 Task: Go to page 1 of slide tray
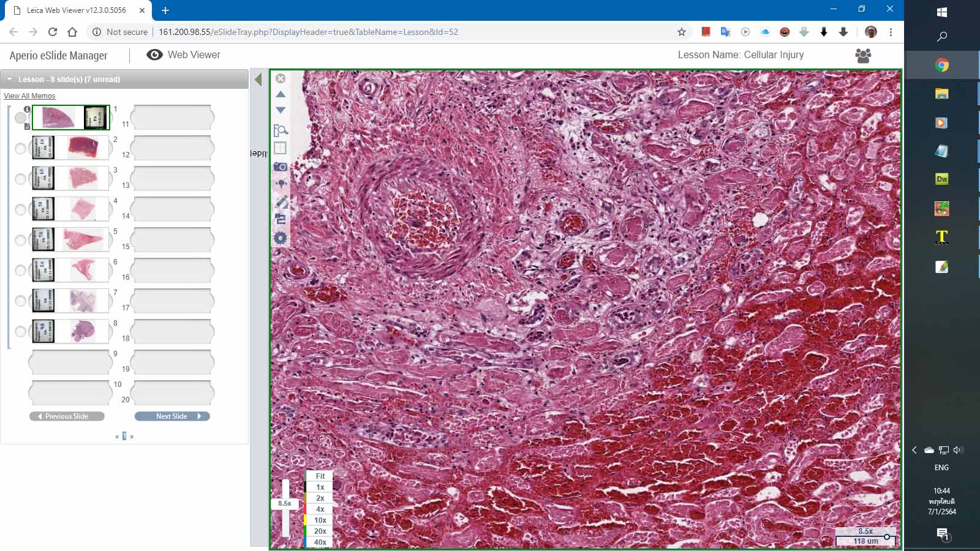(124, 436)
